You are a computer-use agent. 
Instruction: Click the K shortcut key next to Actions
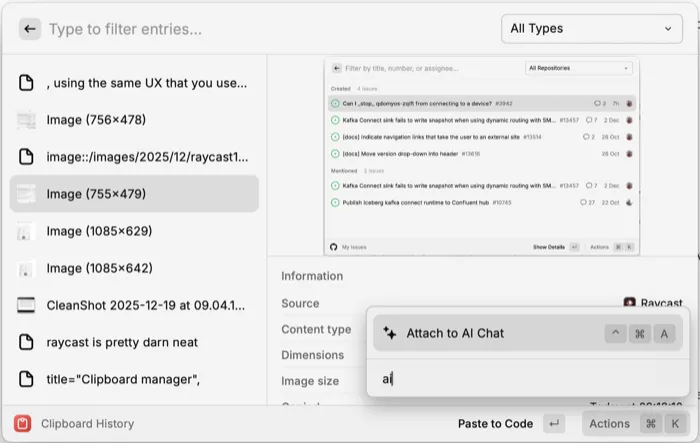click(675, 423)
